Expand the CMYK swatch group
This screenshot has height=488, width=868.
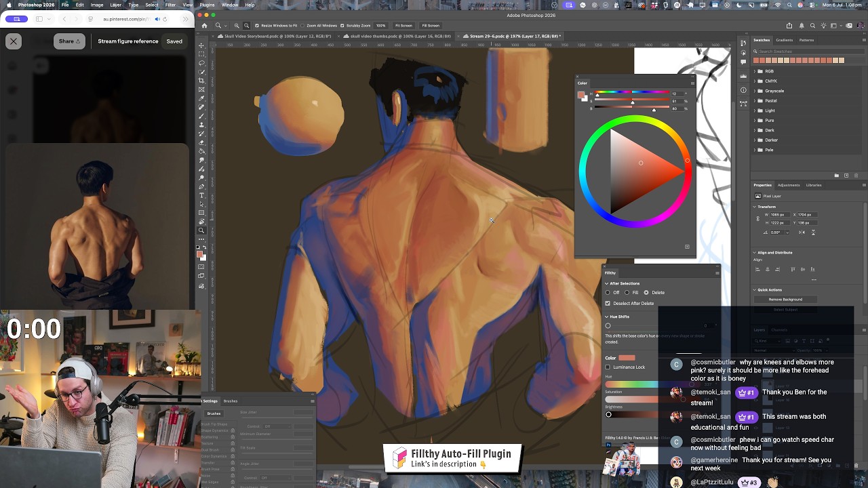[755, 81]
